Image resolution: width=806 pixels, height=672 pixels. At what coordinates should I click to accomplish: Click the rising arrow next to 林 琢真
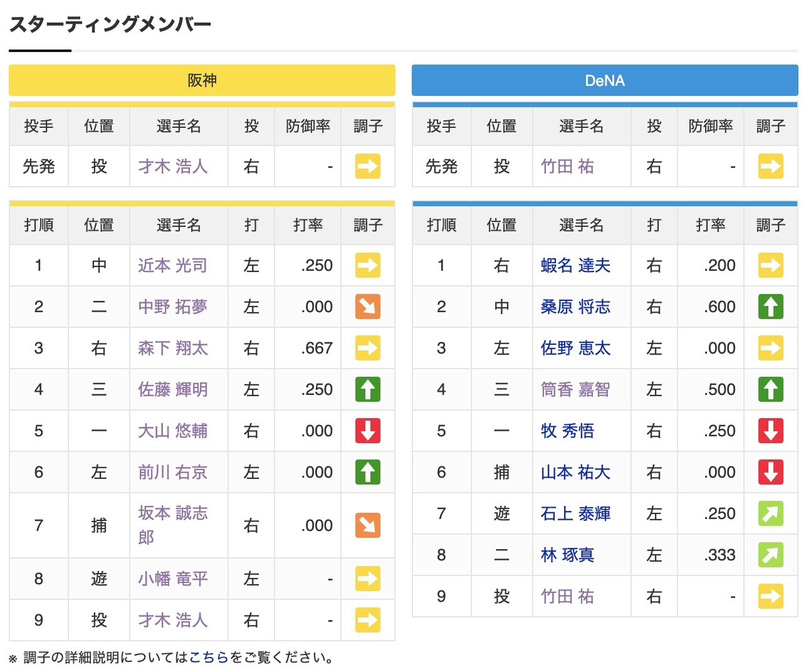tap(770, 555)
